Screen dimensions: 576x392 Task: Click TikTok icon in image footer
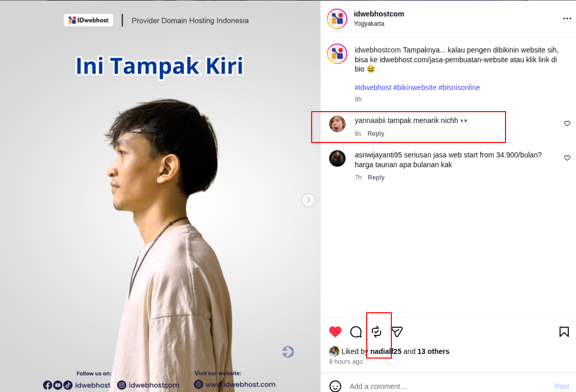(68, 385)
